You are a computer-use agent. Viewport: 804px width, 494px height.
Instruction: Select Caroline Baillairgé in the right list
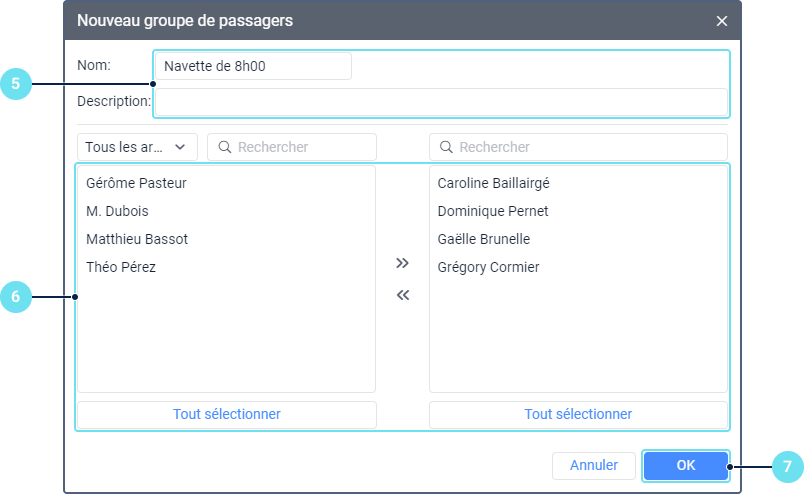(x=494, y=183)
